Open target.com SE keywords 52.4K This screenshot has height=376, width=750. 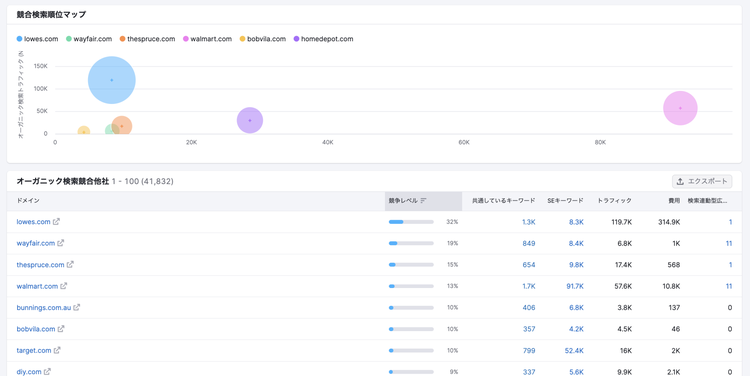[574, 350]
